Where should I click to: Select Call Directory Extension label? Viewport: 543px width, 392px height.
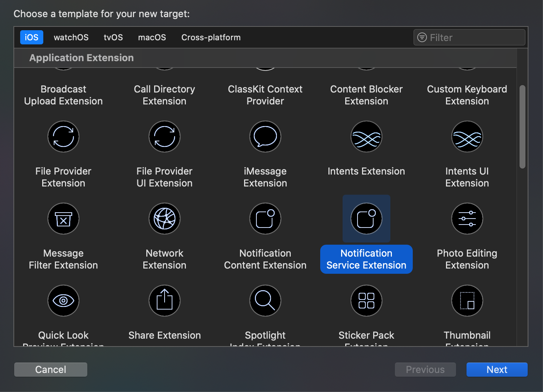pos(165,95)
